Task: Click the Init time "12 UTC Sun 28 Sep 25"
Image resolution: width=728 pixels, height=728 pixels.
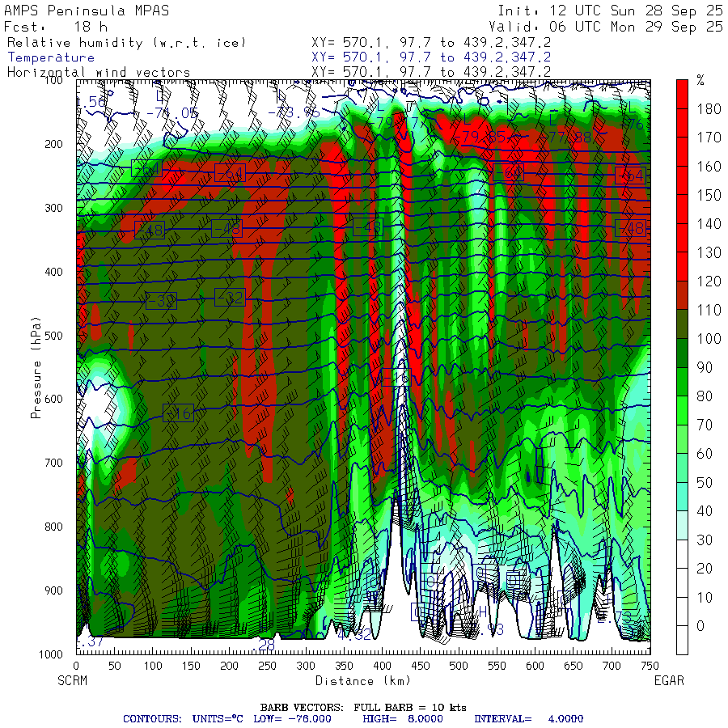Action: coord(637,11)
